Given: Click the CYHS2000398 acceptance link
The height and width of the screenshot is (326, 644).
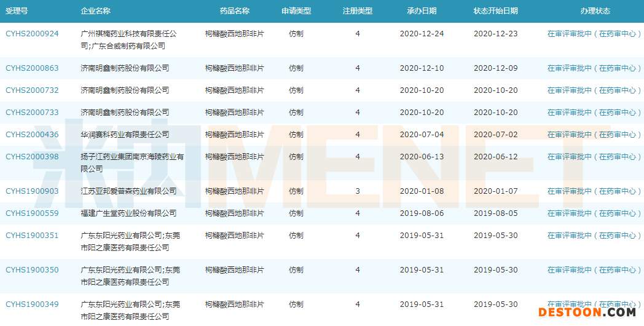Looking at the screenshot, I should 32,157.
